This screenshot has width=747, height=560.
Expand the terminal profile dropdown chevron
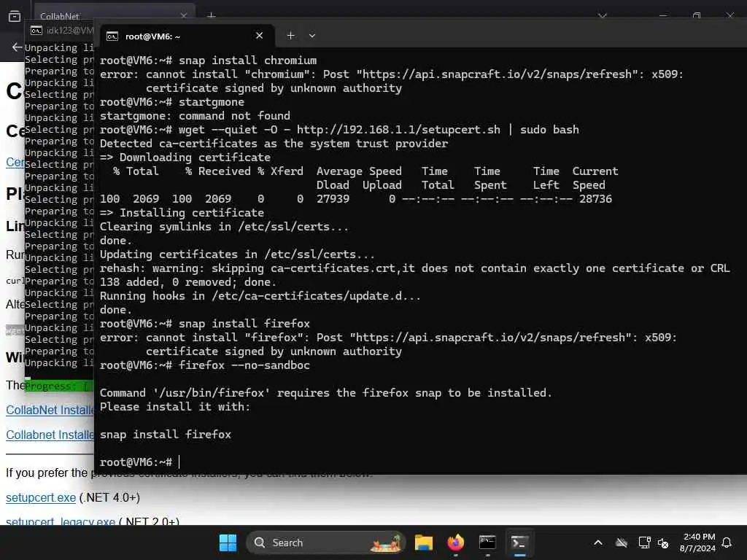click(312, 36)
